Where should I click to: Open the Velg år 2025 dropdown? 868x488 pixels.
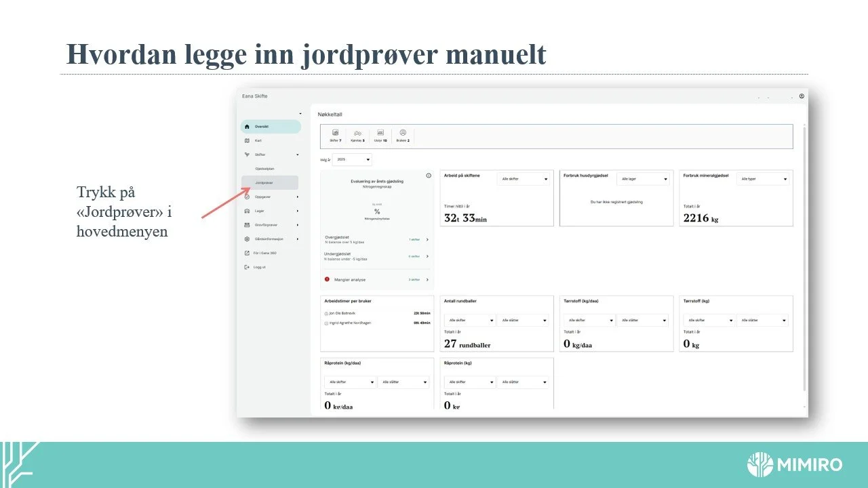(x=352, y=159)
